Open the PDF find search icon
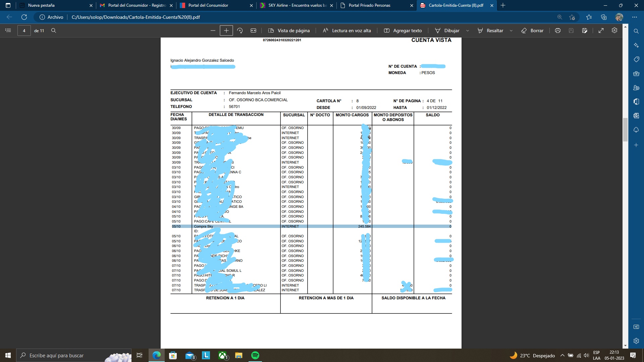 click(x=54, y=31)
